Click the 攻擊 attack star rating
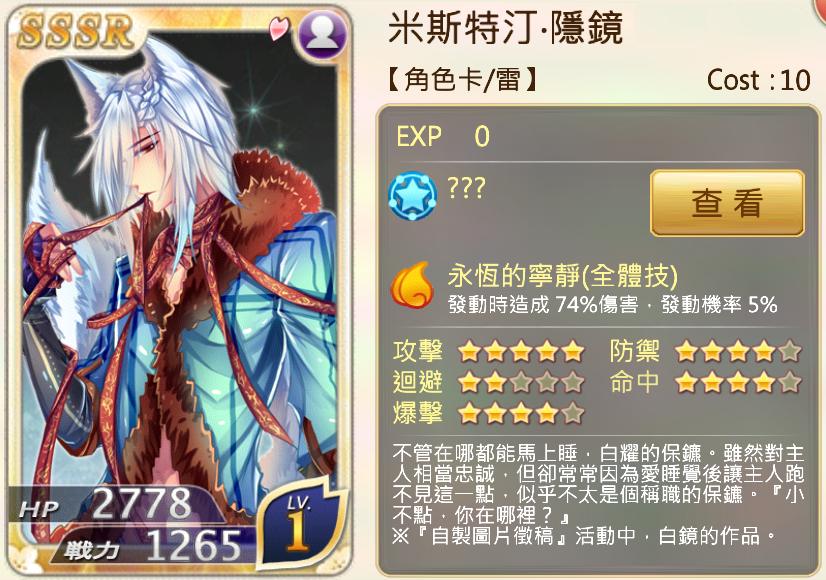 point(521,351)
